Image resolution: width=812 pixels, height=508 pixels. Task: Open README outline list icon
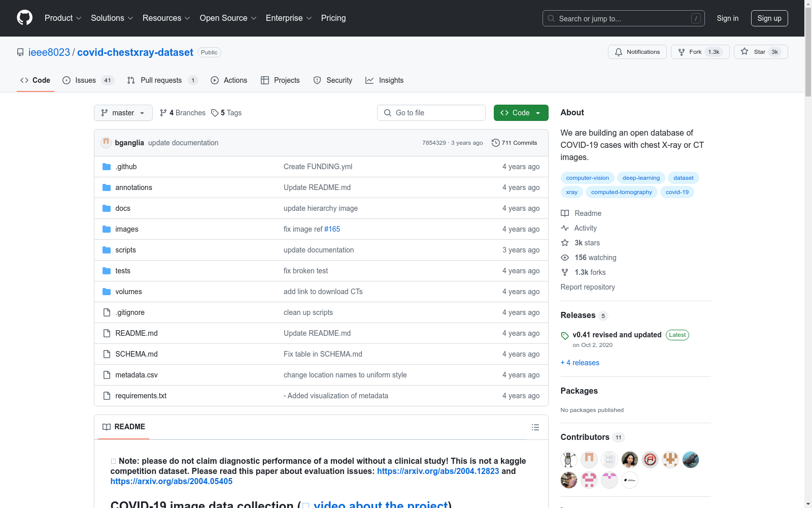tap(535, 427)
